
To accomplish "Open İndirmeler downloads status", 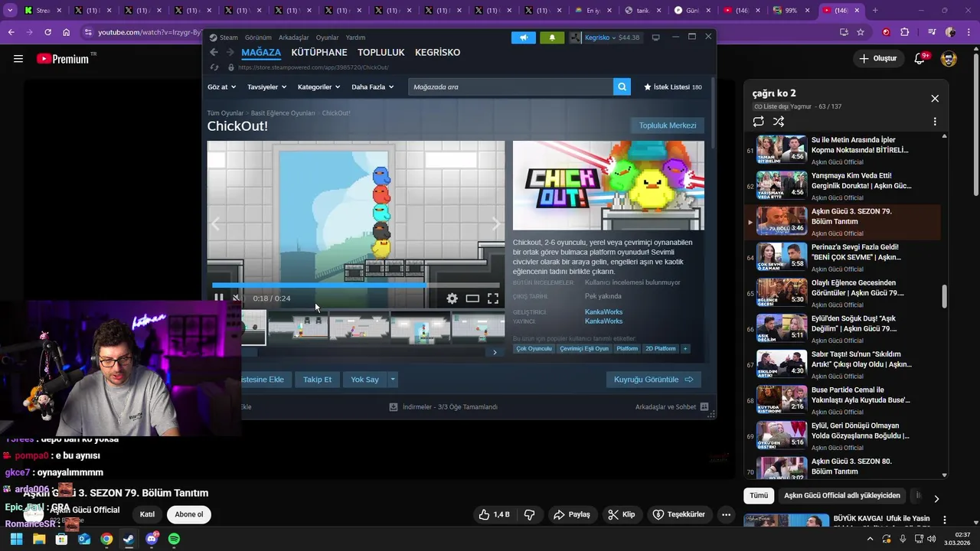I will [443, 407].
